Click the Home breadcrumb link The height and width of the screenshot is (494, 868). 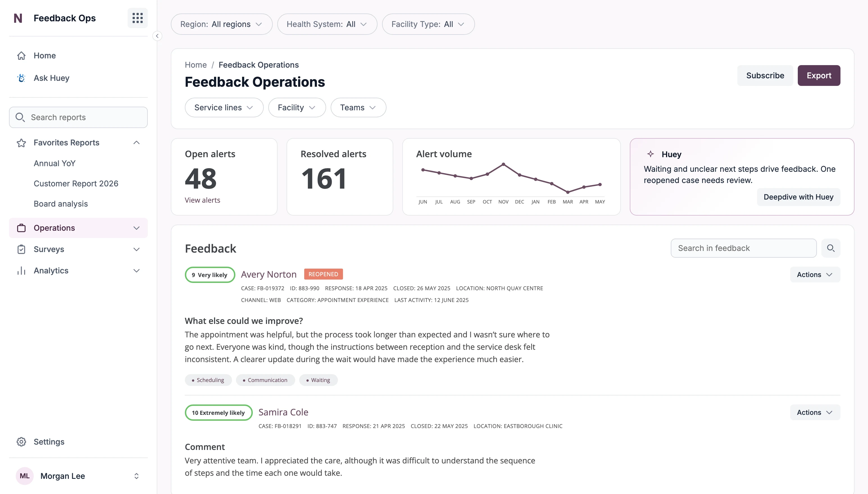(x=196, y=65)
